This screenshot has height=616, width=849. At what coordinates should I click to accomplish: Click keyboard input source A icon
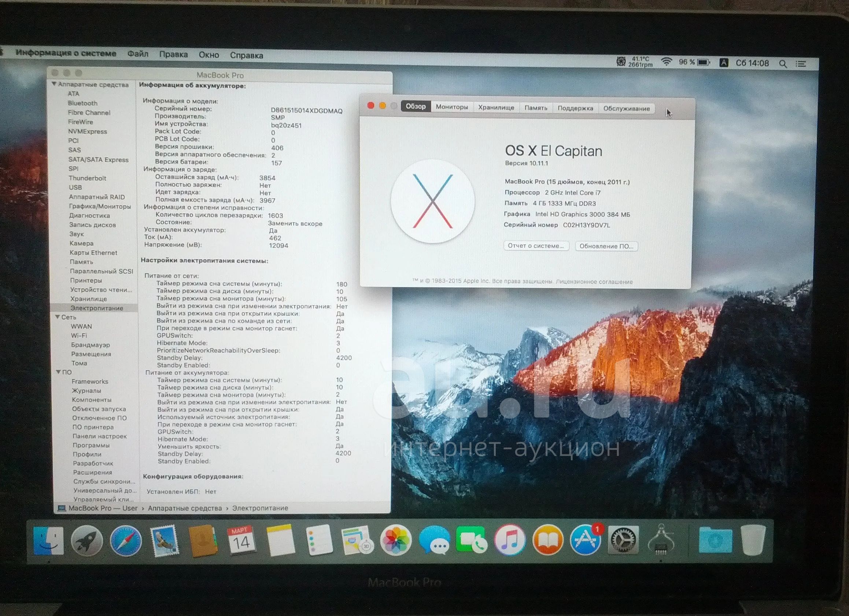724,63
